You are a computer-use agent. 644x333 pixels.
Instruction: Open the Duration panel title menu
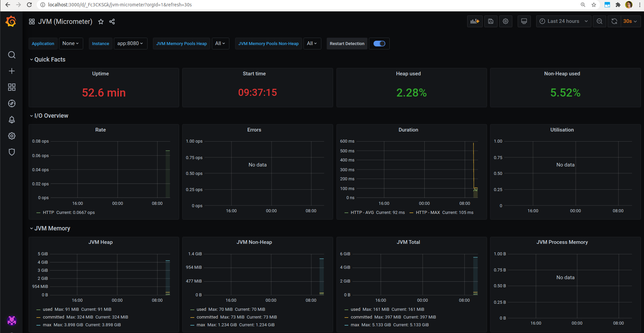point(408,130)
